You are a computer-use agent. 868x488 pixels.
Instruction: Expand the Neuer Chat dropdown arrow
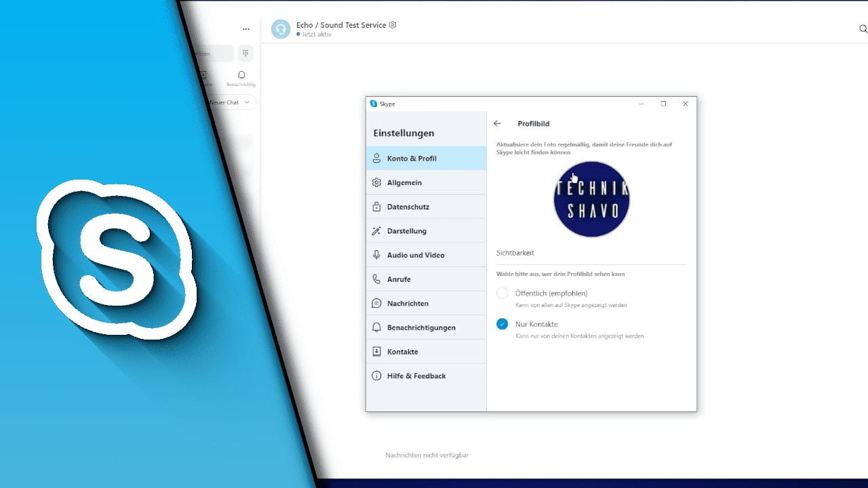pyautogui.click(x=247, y=102)
